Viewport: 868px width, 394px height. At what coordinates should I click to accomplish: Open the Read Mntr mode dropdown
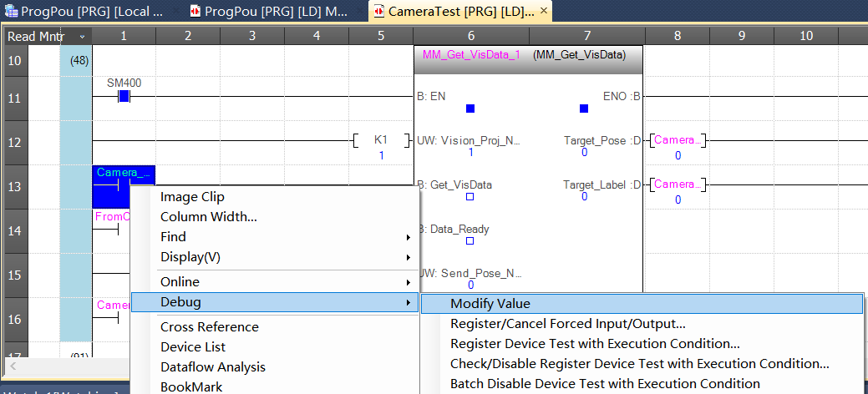(x=82, y=37)
